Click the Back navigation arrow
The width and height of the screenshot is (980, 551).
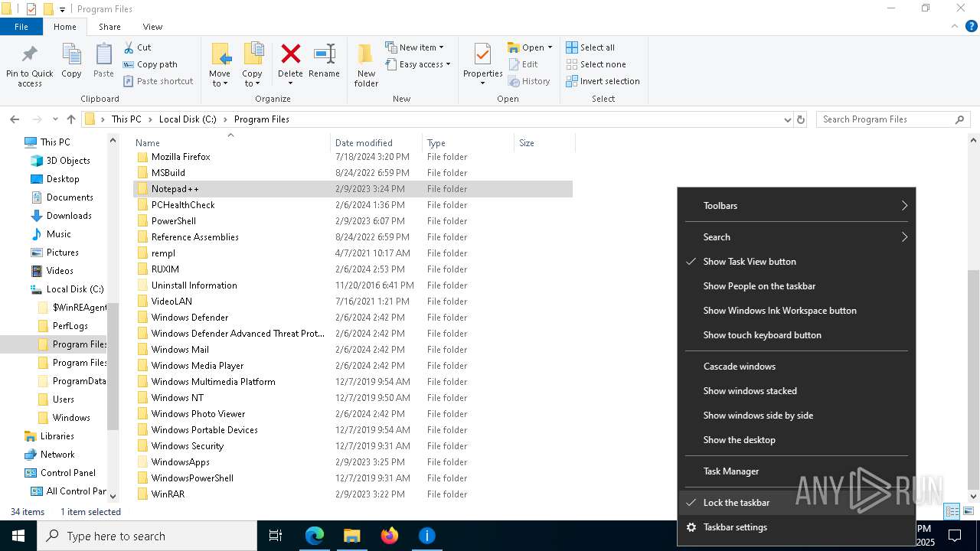click(15, 119)
